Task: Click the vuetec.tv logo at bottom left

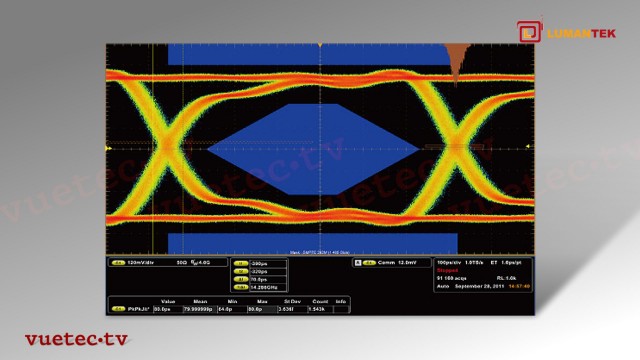Action: [76, 339]
